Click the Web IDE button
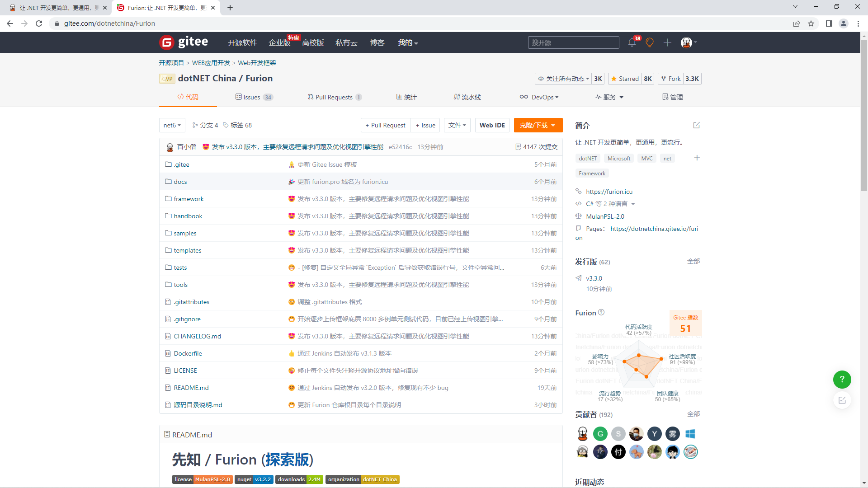The image size is (868, 488). tap(492, 125)
